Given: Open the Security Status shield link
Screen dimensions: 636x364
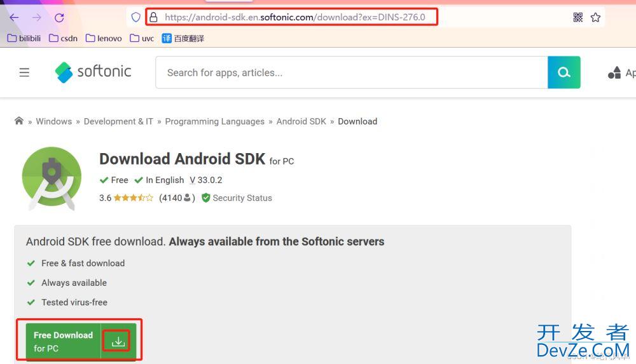Looking at the screenshot, I should (237, 198).
